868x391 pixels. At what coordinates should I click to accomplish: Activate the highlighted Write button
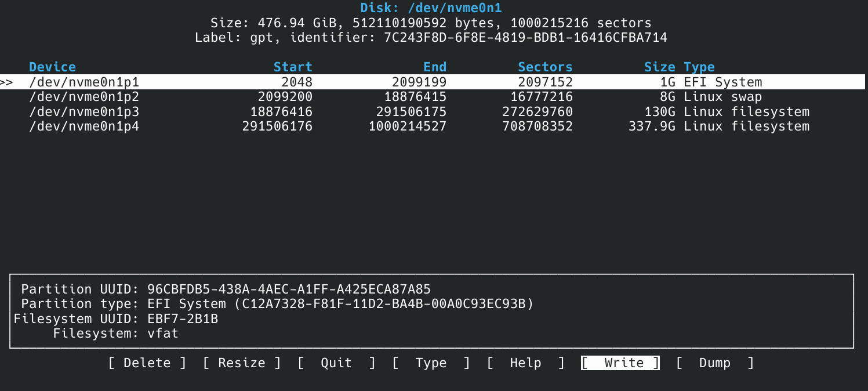[620, 363]
